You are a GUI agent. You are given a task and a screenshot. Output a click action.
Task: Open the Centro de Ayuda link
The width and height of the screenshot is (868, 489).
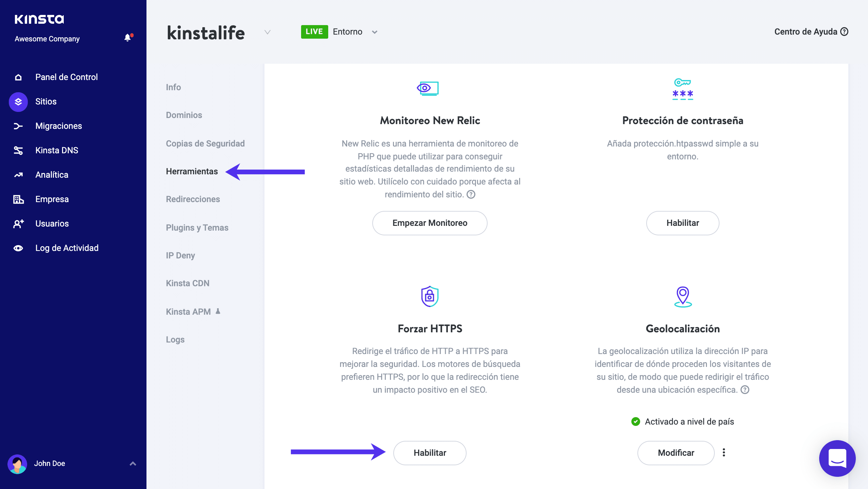coord(811,32)
